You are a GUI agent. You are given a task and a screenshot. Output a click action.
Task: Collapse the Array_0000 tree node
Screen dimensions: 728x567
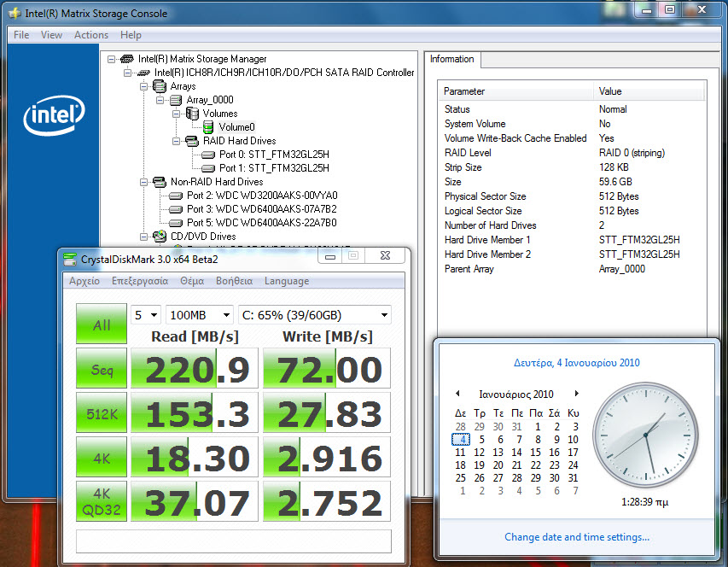pyautogui.click(x=160, y=100)
